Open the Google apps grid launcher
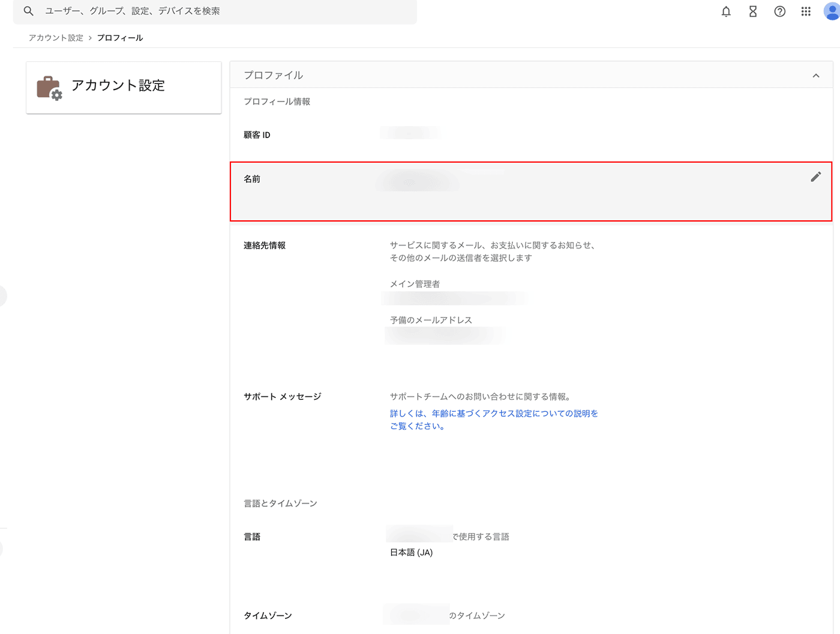840x634 pixels. (806, 11)
